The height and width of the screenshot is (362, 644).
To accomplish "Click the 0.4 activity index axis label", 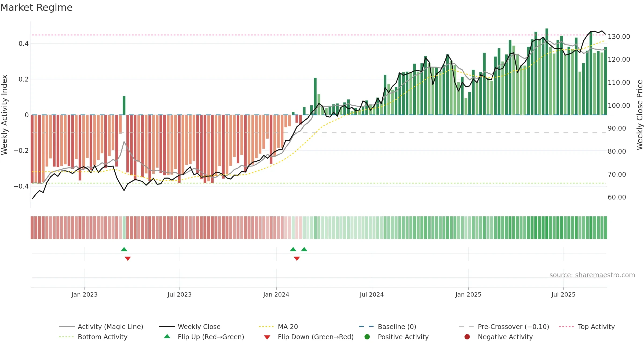I will pos(24,44).
